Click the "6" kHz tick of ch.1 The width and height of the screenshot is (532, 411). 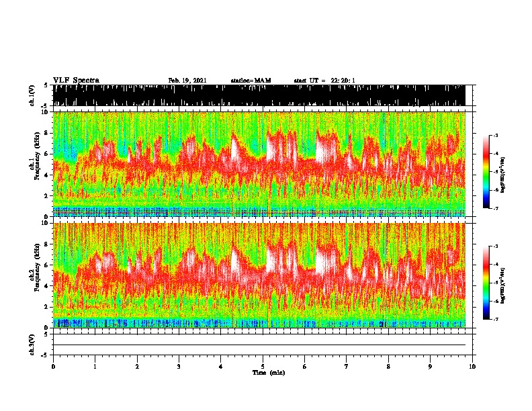(47, 154)
